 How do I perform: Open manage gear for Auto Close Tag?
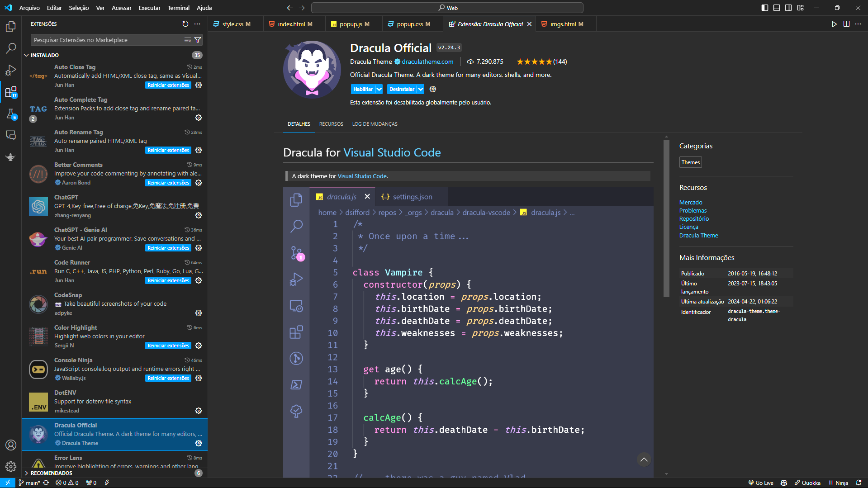tap(199, 85)
